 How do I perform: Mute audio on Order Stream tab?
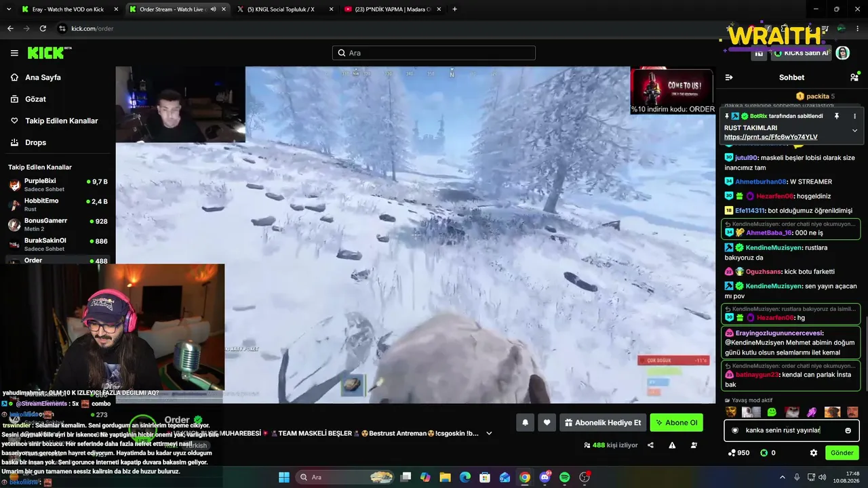coord(213,9)
